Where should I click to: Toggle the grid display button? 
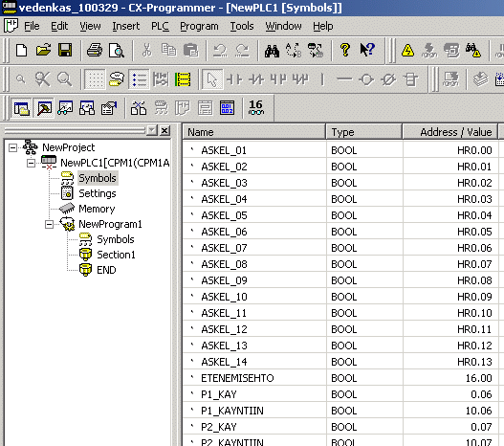95,79
